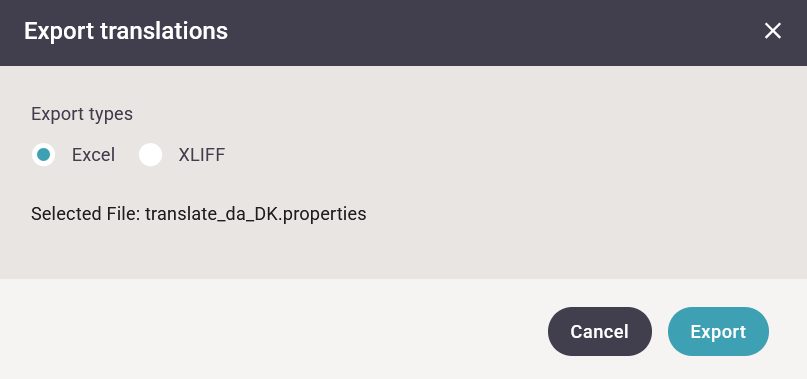The width and height of the screenshot is (807, 379).
Task: Click empty footer area left of Cancel
Action: tap(273, 332)
